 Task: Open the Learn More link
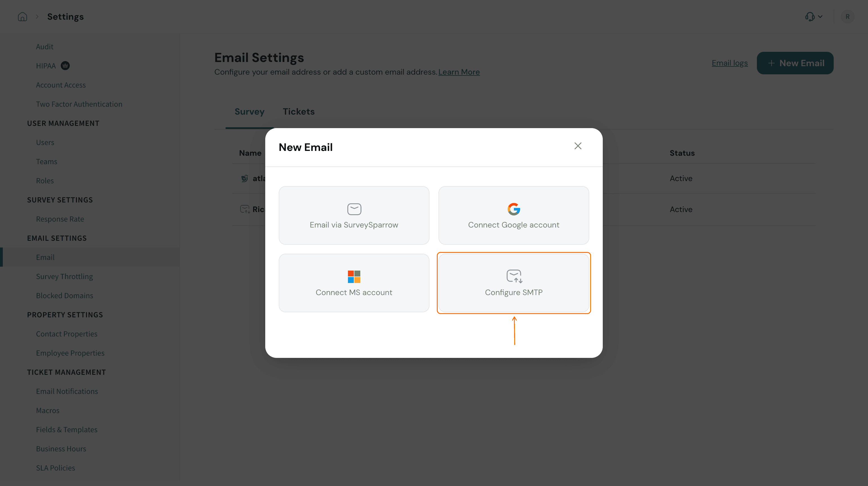point(458,72)
